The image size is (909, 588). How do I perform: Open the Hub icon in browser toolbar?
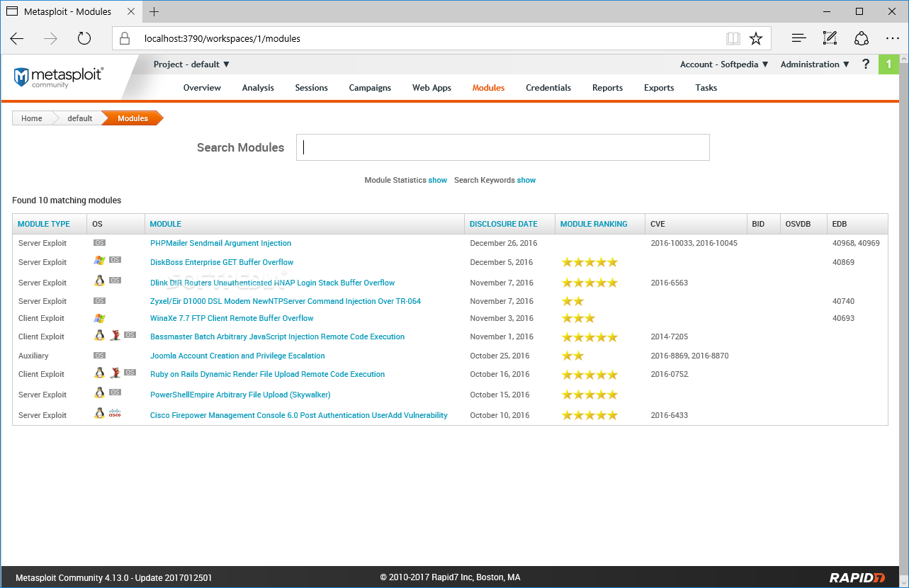[798, 38]
